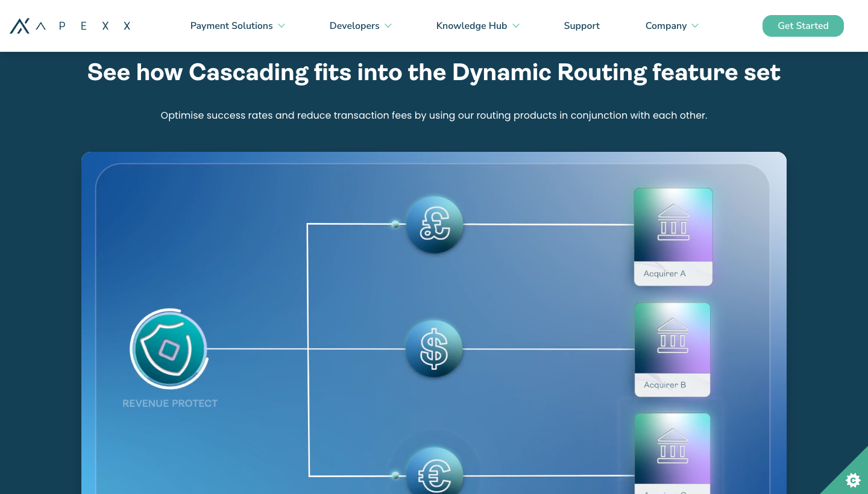This screenshot has width=868, height=494.
Task: Select the pound sterling currency icon
Action: click(434, 224)
